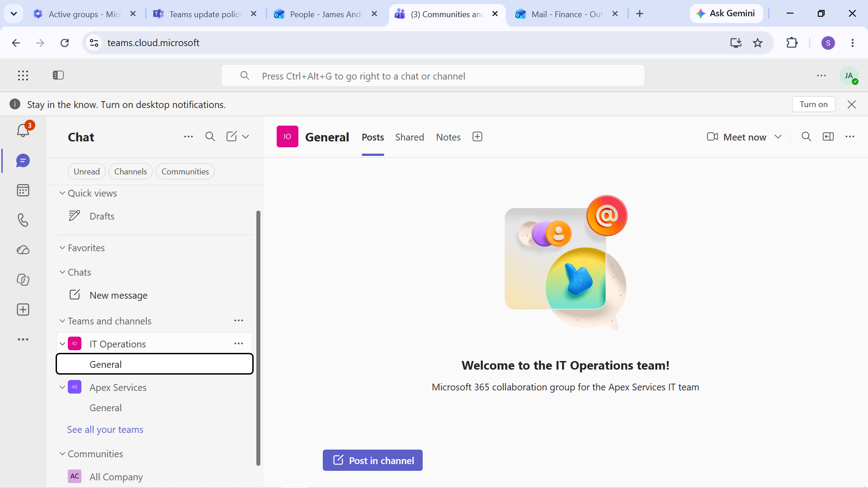
Task: Open the Copilot icon in the left rail
Action: point(23,280)
